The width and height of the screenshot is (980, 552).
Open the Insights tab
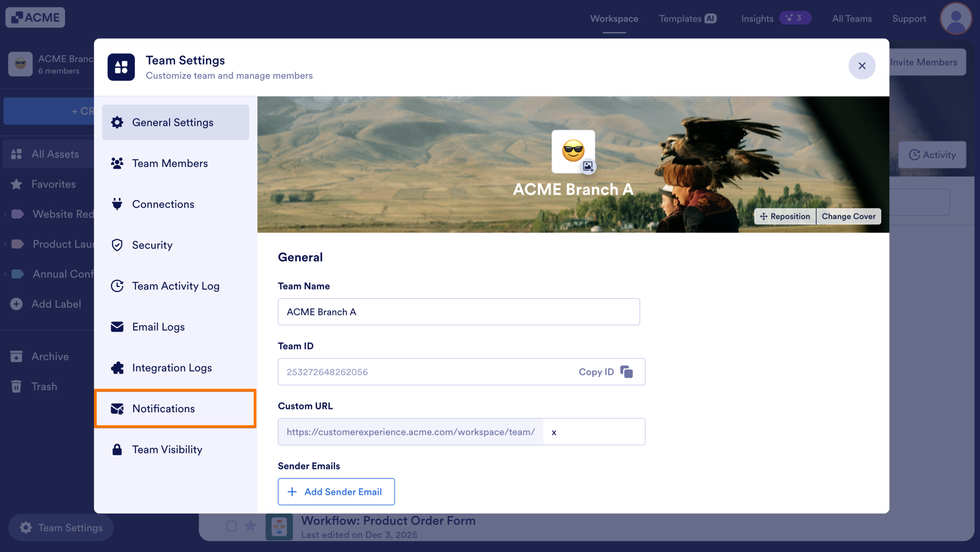click(757, 19)
